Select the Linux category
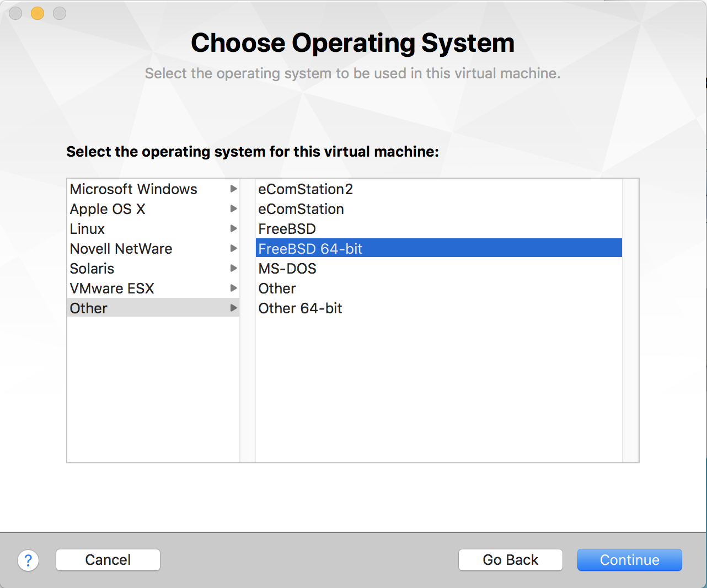Screen dimensions: 707x588 click(x=87, y=229)
